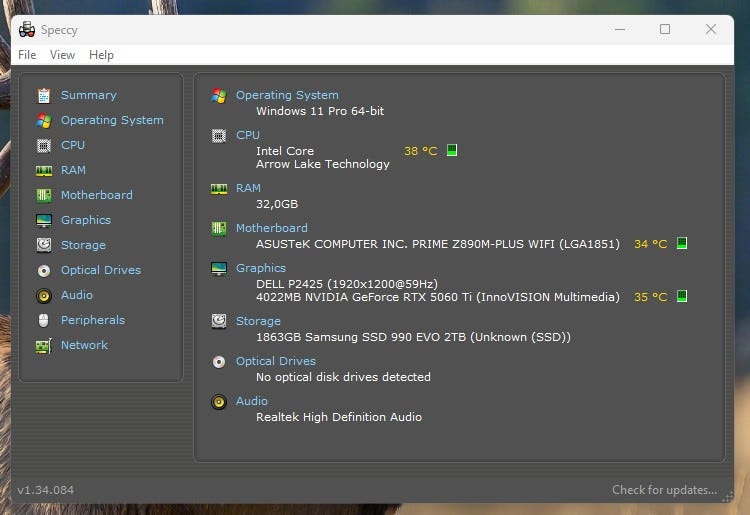Click the Speccy app icon in title bar

click(27, 30)
